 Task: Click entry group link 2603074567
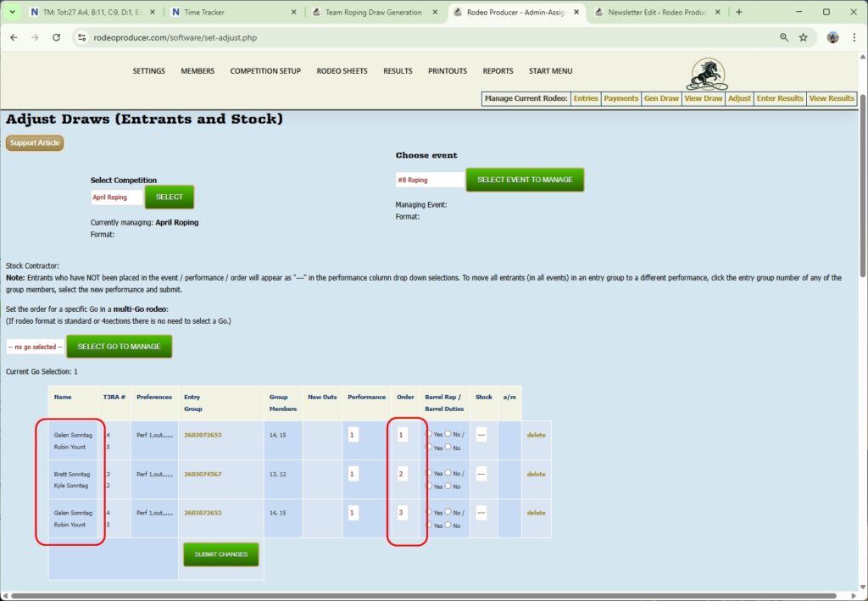203,474
